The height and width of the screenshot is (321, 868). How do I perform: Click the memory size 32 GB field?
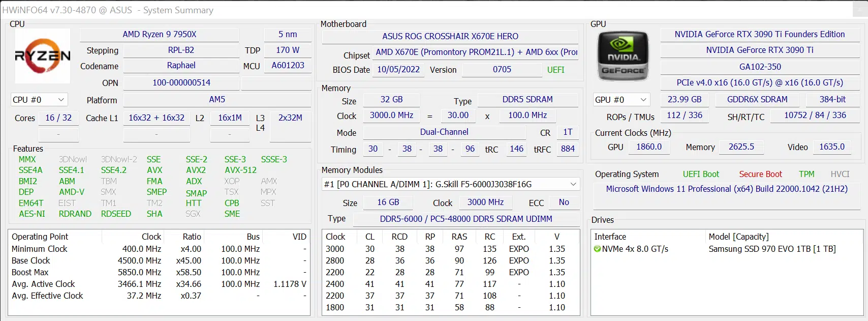click(x=391, y=100)
